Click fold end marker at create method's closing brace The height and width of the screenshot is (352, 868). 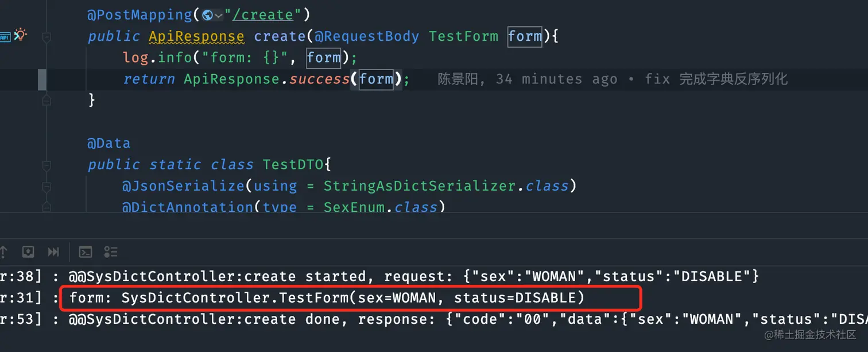pyautogui.click(x=46, y=100)
